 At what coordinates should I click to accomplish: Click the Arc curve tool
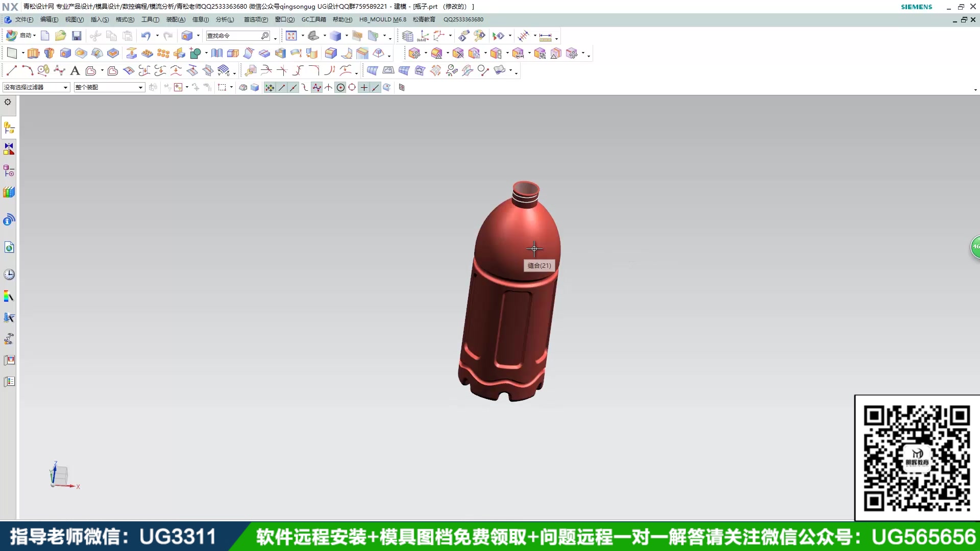[x=28, y=70]
